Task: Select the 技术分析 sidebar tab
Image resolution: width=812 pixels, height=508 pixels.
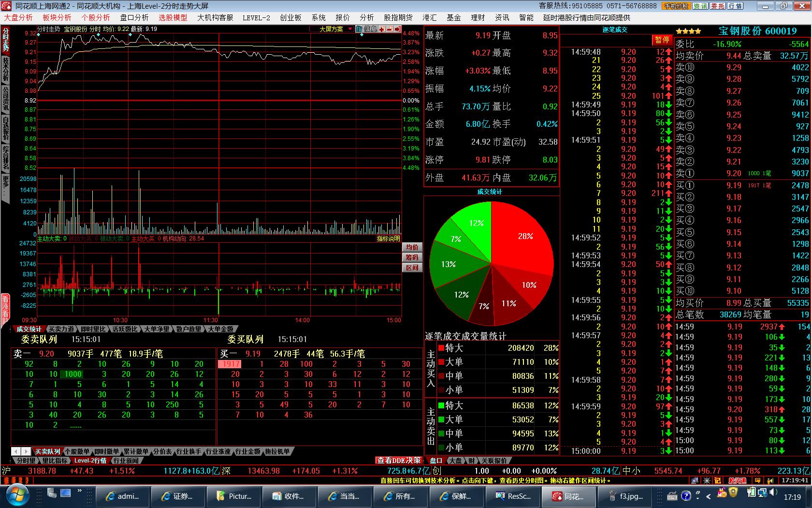Action: [x=5, y=69]
